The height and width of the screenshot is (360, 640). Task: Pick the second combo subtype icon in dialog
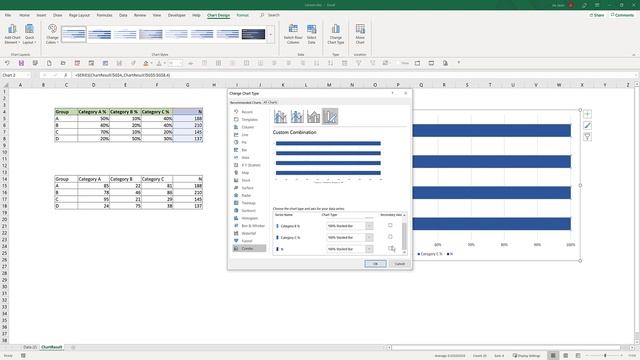point(297,117)
